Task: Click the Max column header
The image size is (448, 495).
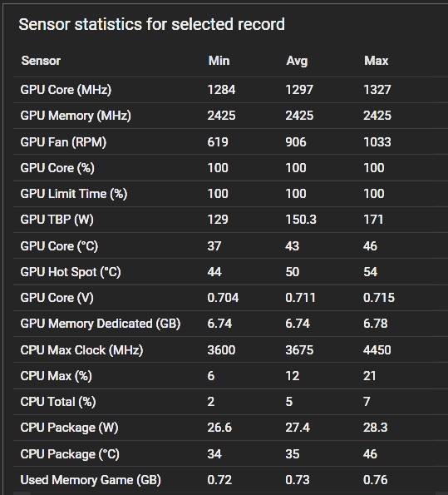Action: (376, 61)
